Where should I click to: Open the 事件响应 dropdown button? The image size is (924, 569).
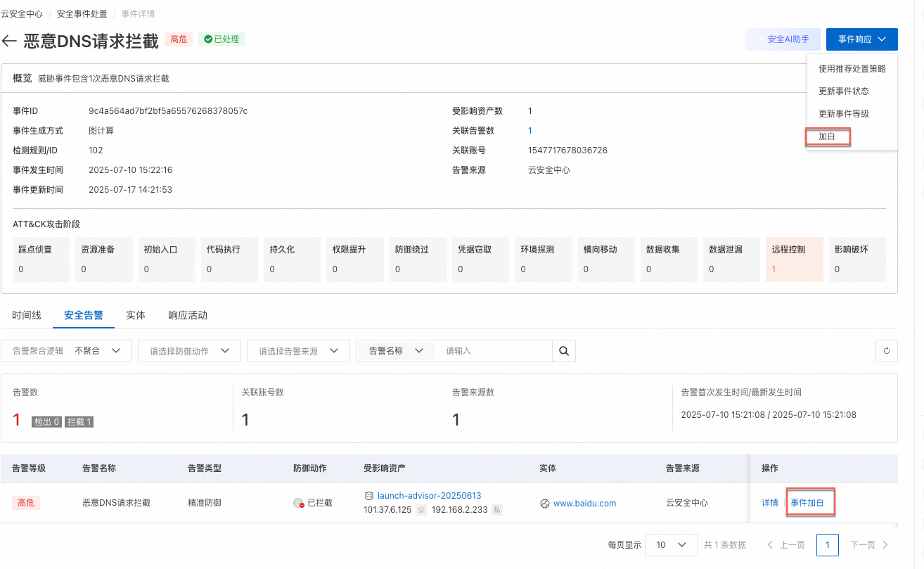pos(862,39)
